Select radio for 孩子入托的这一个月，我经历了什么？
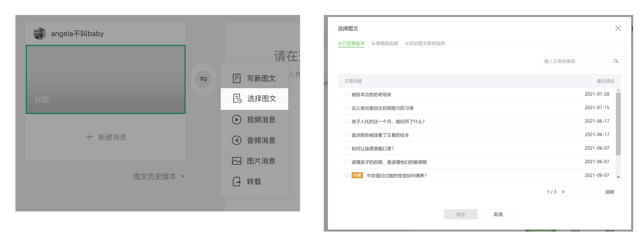644x247 pixels. tap(347, 121)
